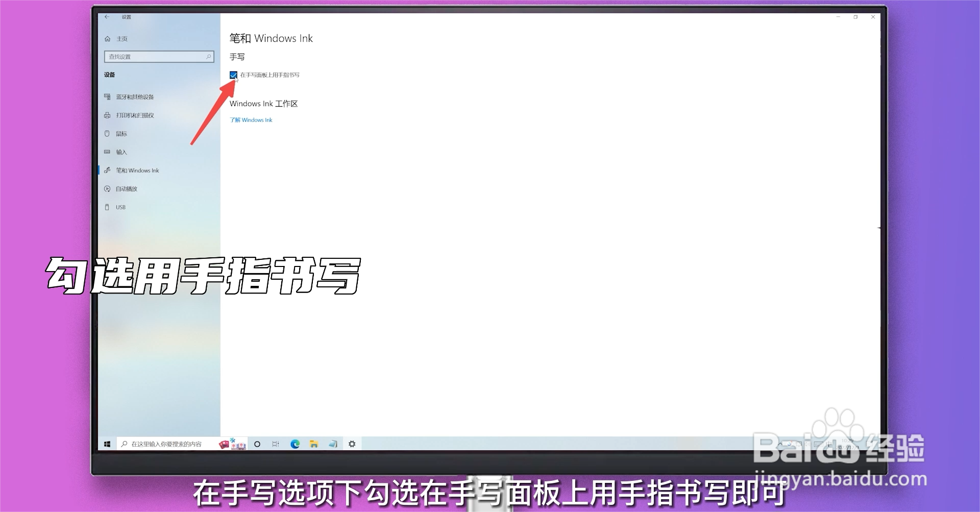The width and height of the screenshot is (980, 512).
Task: Click the back arrow in Settings
Action: (107, 16)
